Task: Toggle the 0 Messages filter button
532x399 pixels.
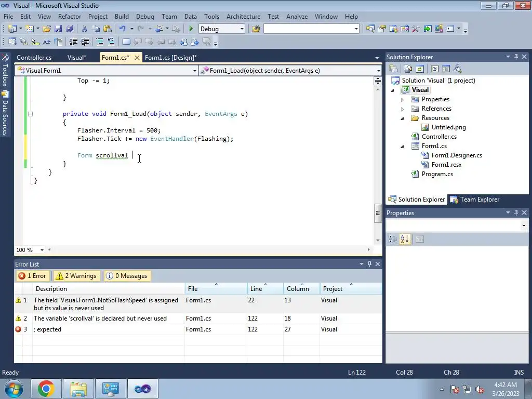Action: 127,276
